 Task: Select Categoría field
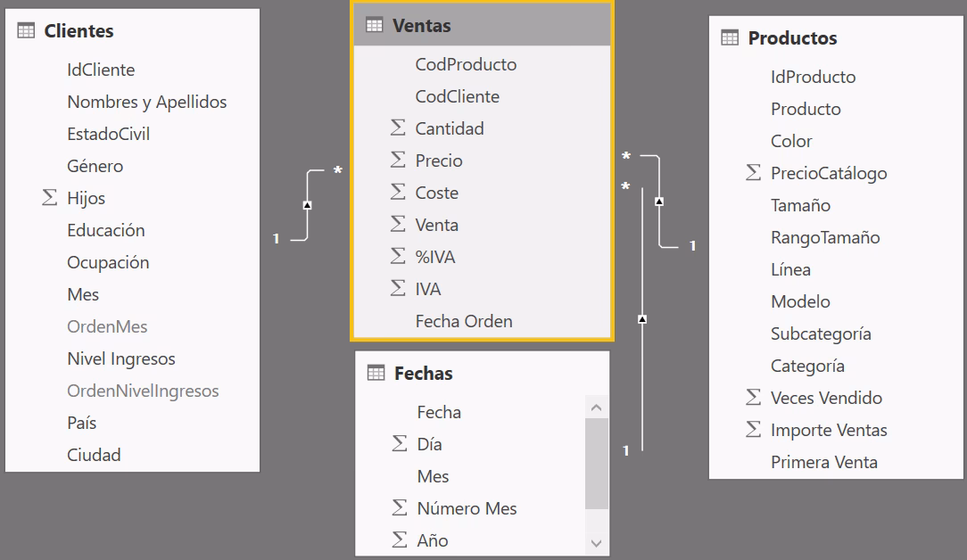[x=807, y=365]
